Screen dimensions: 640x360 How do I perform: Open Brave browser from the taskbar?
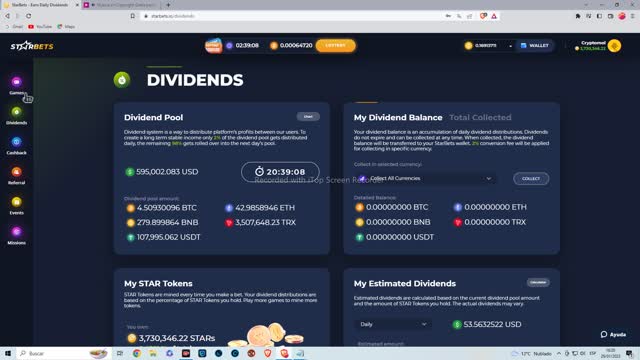tap(268, 353)
